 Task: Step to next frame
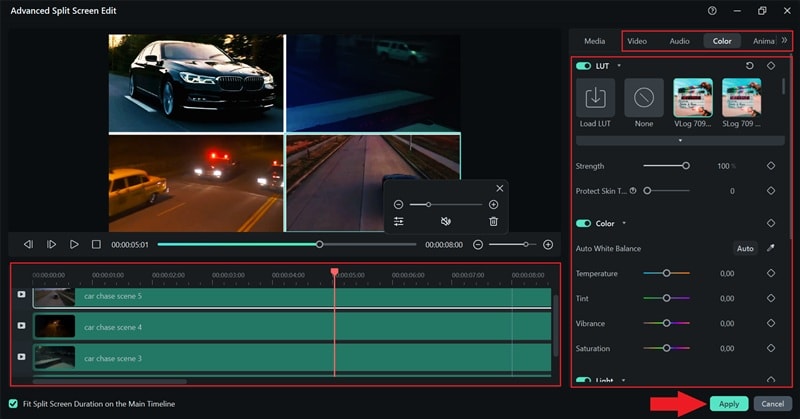point(52,244)
